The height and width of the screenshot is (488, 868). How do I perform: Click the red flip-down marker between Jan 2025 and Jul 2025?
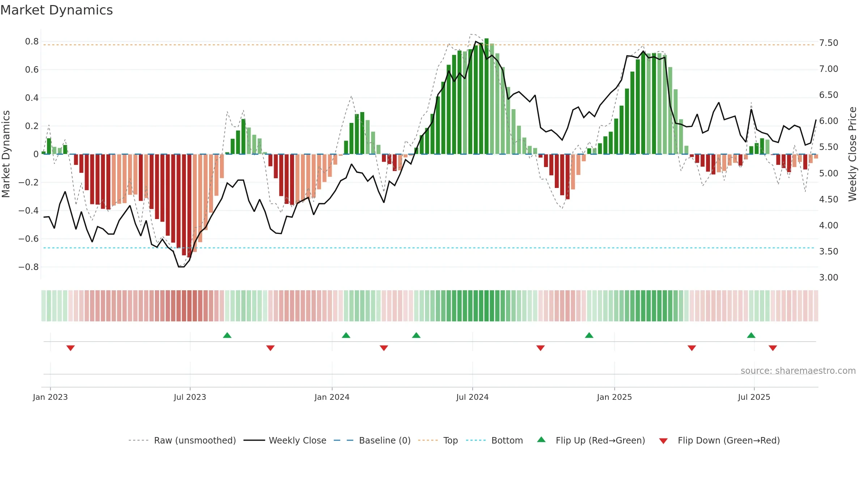pyautogui.click(x=692, y=348)
